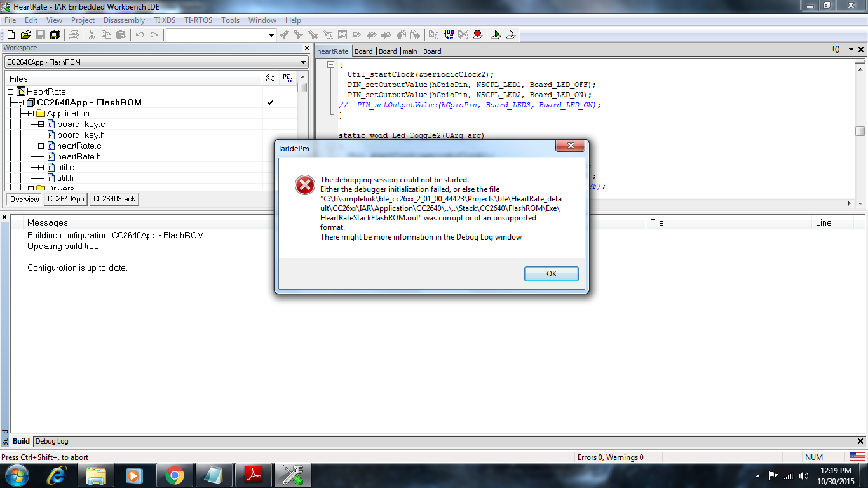
Task: Click the red error icon in dialog
Action: [304, 185]
